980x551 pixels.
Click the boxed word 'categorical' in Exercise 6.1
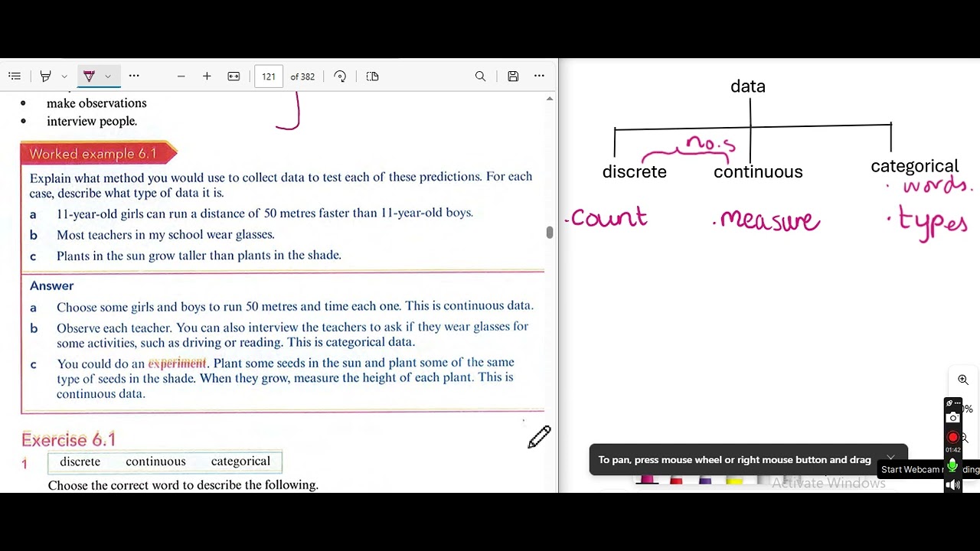click(x=240, y=461)
